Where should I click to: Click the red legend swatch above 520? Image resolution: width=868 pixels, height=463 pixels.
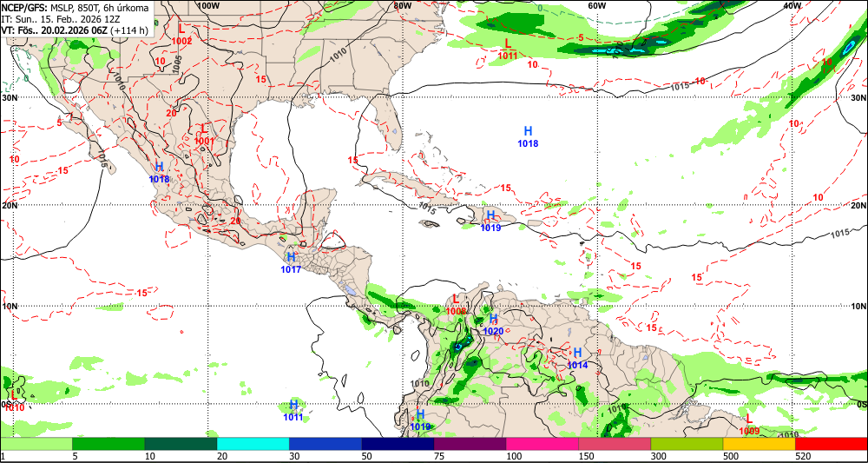click(x=832, y=444)
